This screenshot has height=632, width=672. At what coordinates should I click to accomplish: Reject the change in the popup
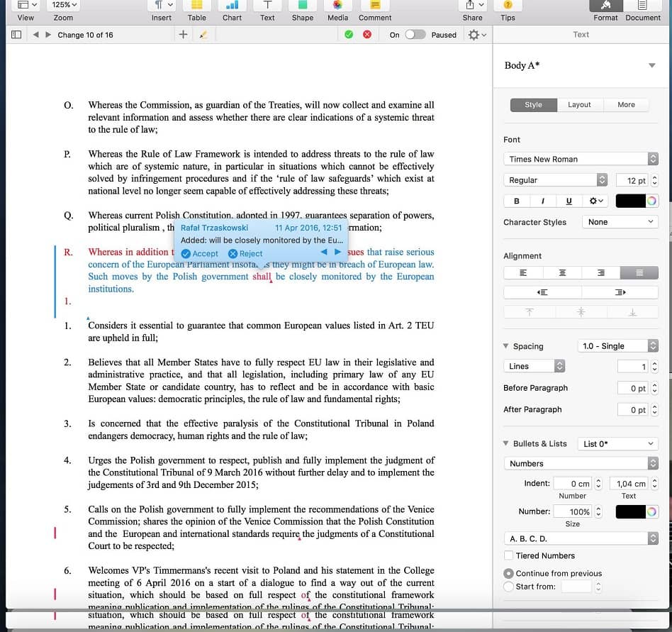[x=245, y=253]
